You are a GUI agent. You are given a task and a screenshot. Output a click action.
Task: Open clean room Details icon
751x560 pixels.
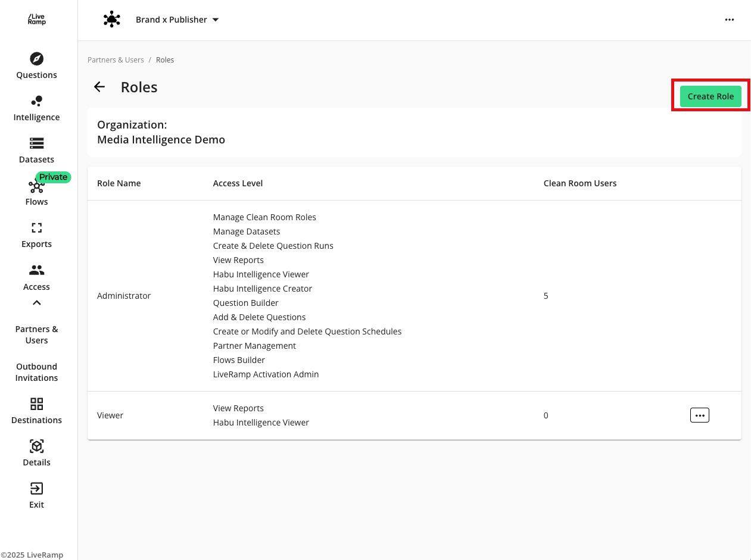click(36, 446)
